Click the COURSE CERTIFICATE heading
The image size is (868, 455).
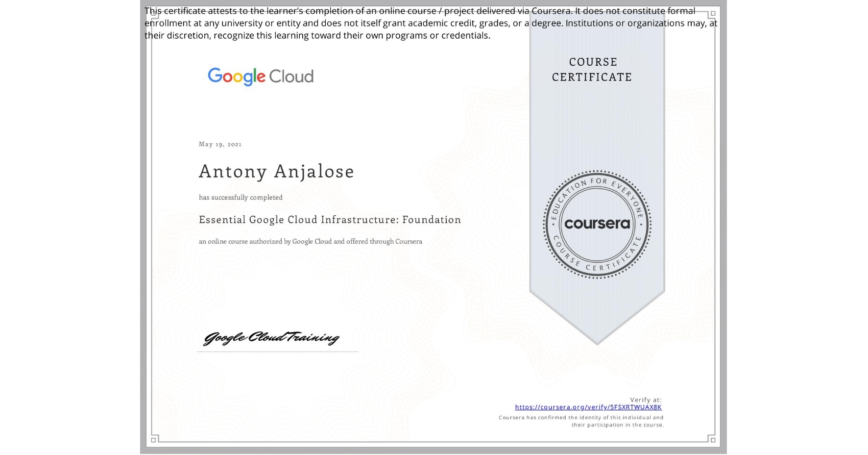click(592, 69)
